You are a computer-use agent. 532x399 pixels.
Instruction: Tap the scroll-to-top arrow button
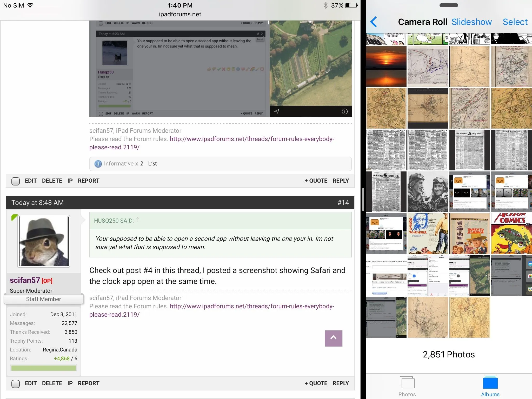[333, 338]
